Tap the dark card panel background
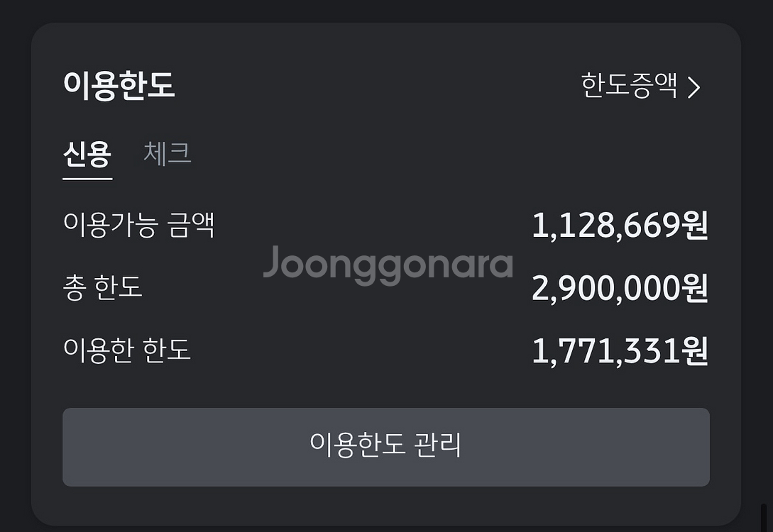 tap(388, 390)
